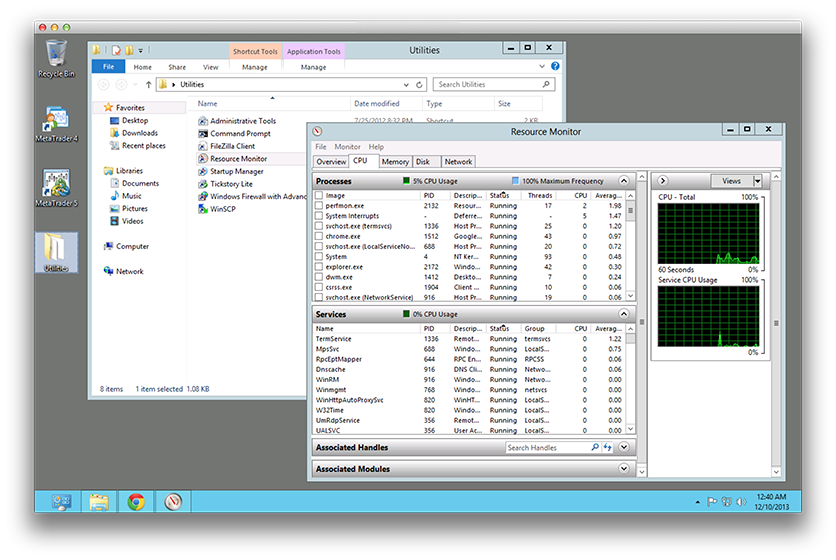Open the Monitor menu in Resource Monitor
This screenshot has width=836, height=560.
347,147
